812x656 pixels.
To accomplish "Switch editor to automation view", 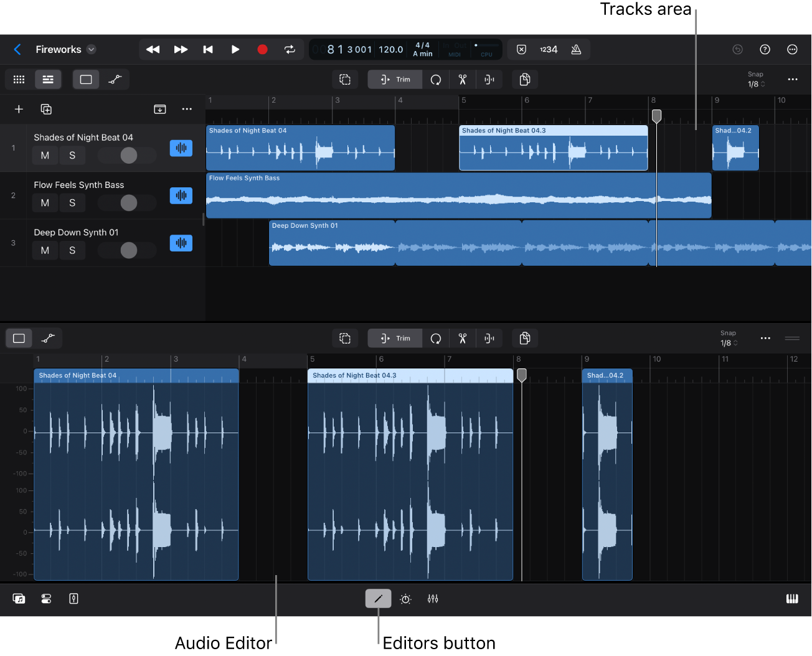I will tap(49, 338).
